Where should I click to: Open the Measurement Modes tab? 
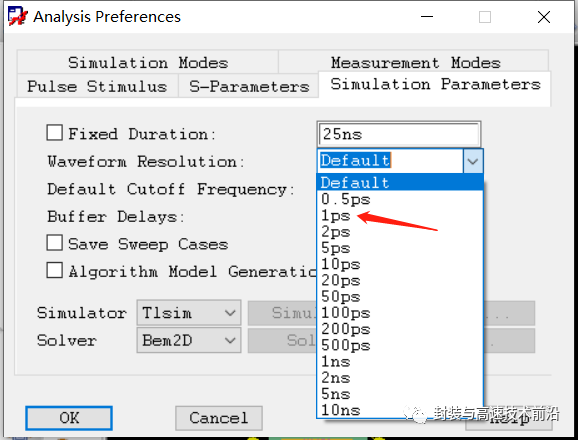pyautogui.click(x=415, y=62)
